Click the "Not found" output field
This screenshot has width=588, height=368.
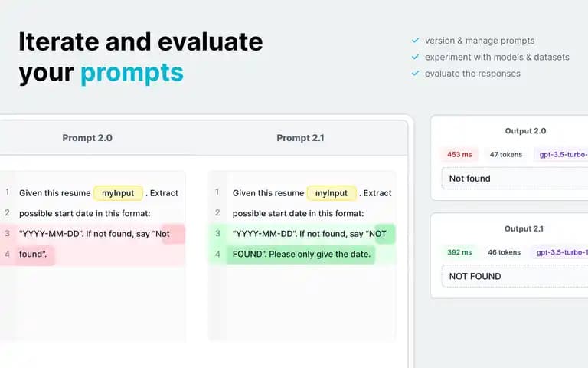coord(514,179)
